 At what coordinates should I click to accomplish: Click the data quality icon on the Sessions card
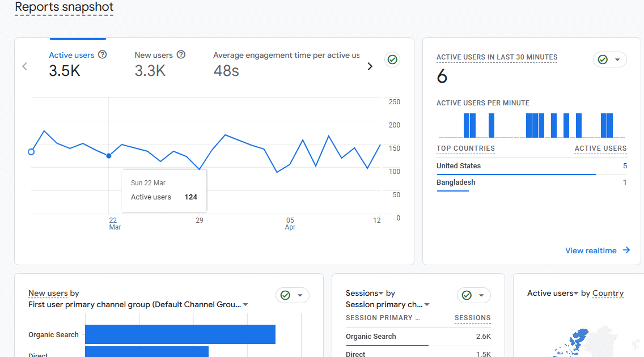(466, 295)
